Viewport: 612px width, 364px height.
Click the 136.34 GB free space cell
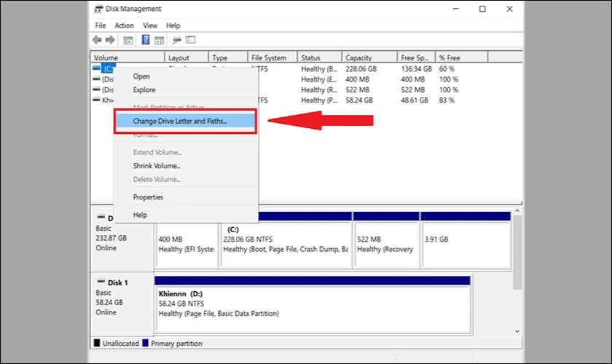417,68
